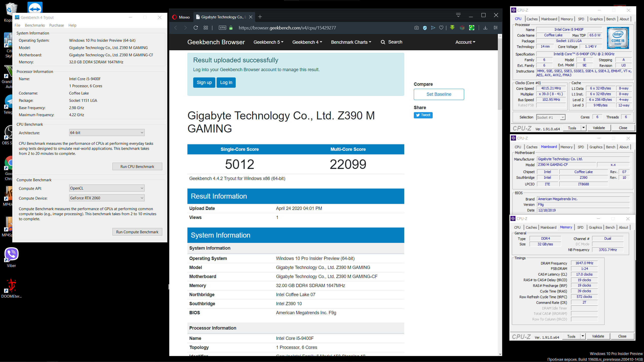Open a new tab with plus button
Viewport: 644px width, 362px height.
pos(260,17)
